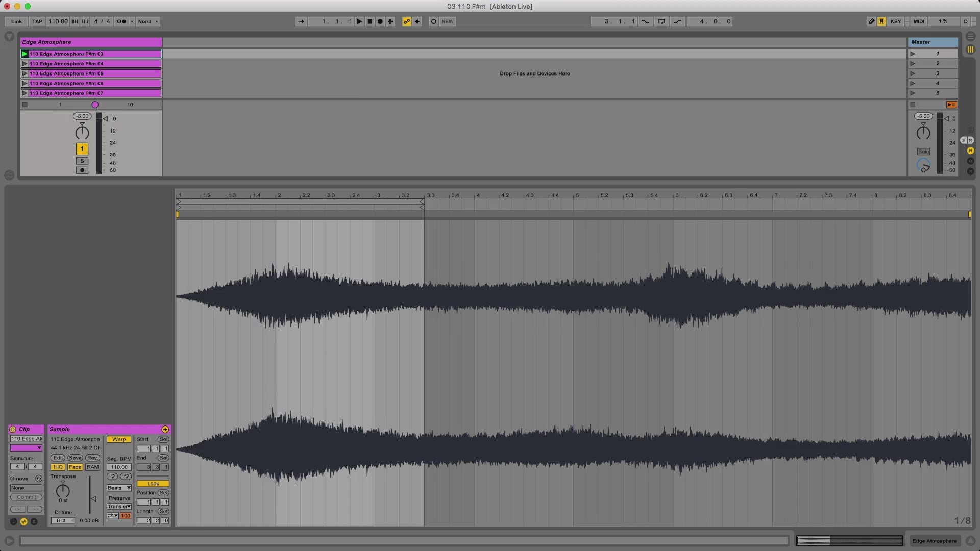Screen dimensions: 980x551
Task: Stop clips on Edge Atmosphere track
Action: pos(25,105)
